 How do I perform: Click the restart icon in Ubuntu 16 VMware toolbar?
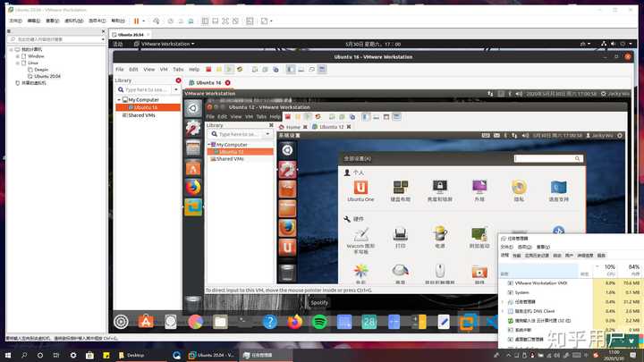(240, 70)
